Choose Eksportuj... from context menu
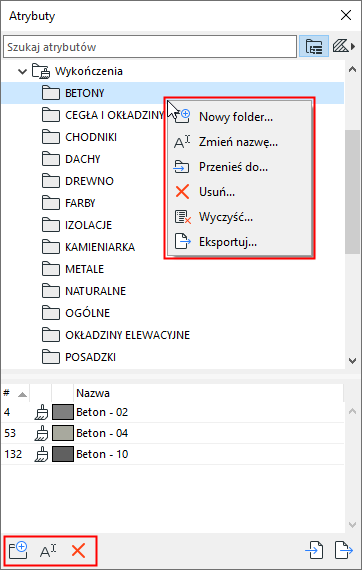Screen dimensions: 362x570 (x=239, y=242)
